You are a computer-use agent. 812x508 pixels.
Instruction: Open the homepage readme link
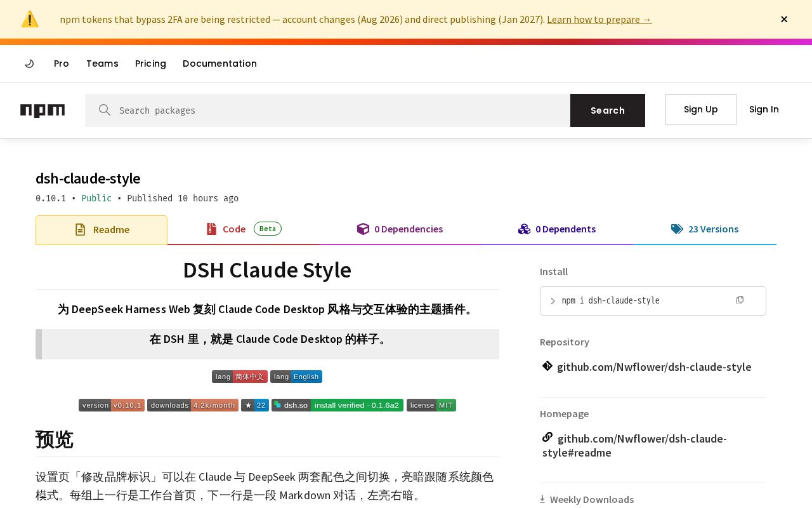(634, 446)
